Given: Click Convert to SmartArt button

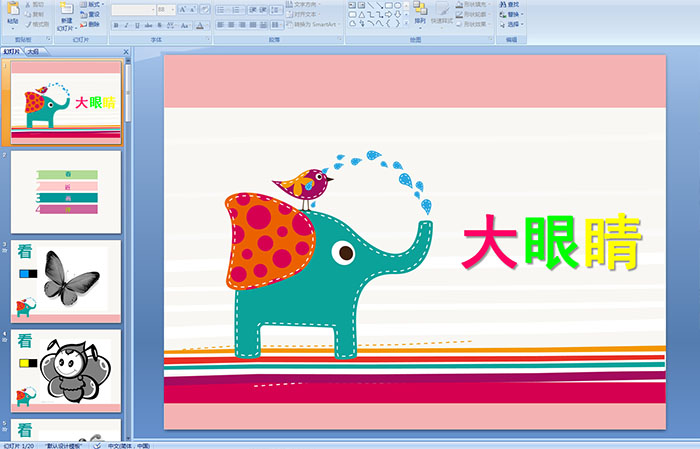Looking at the screenshot, I should coord(313,24).
